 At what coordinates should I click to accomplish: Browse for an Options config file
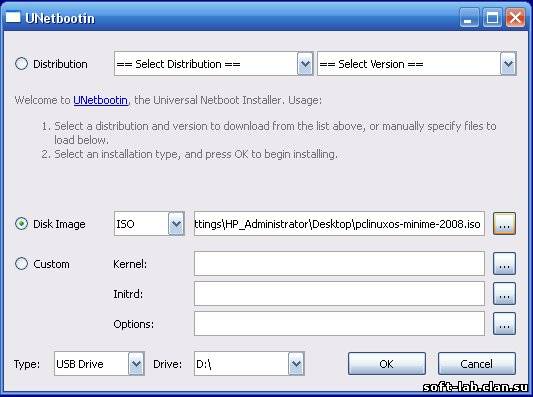click(x=504, y=324)
